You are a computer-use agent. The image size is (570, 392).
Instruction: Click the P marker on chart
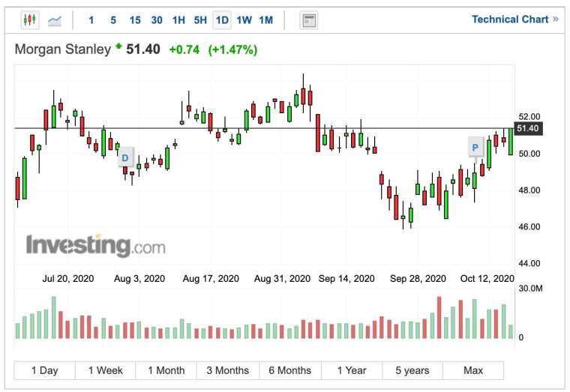point(475,148)
